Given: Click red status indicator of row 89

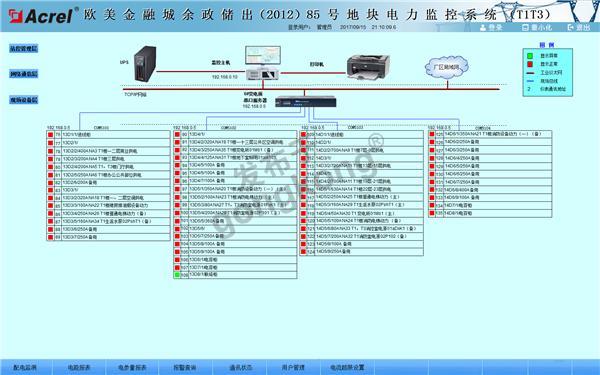Looking at the screenshot, I should (51, 237).
